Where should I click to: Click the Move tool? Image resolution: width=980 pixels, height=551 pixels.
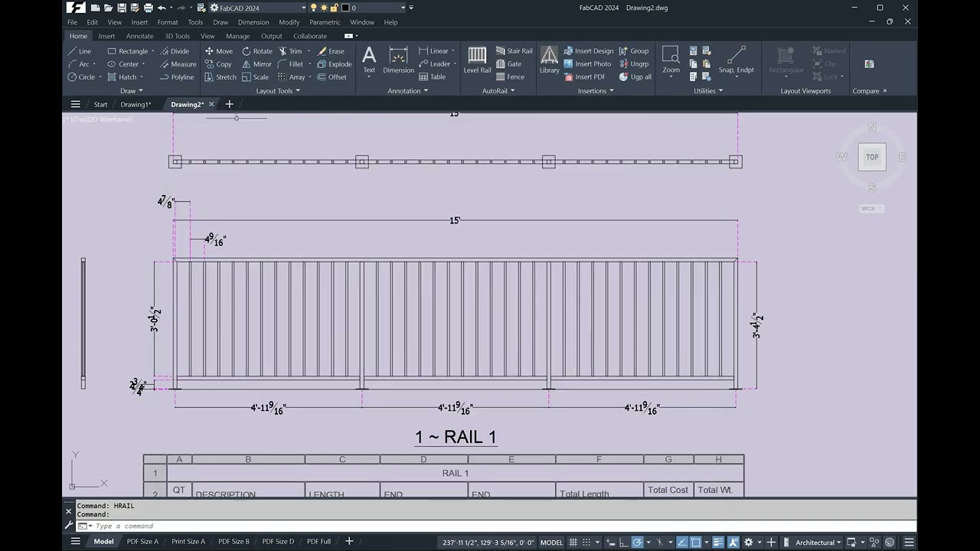[218, 51]
